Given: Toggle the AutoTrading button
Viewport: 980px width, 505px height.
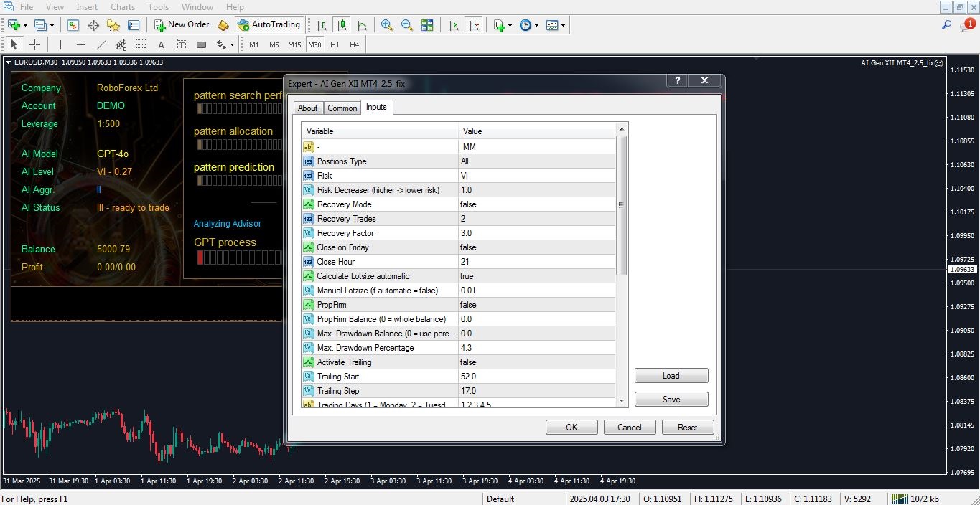Looking at the screenshot, I should click(x=269, y=24).
